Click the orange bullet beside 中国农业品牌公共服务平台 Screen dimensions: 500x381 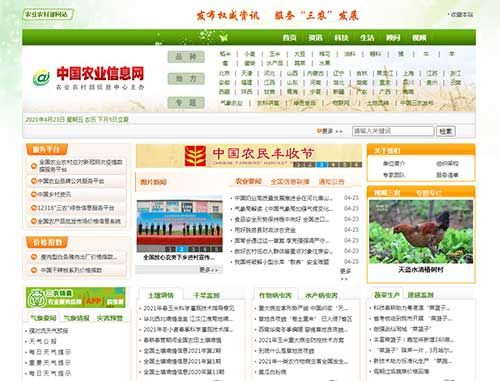(x=33, y=181)
